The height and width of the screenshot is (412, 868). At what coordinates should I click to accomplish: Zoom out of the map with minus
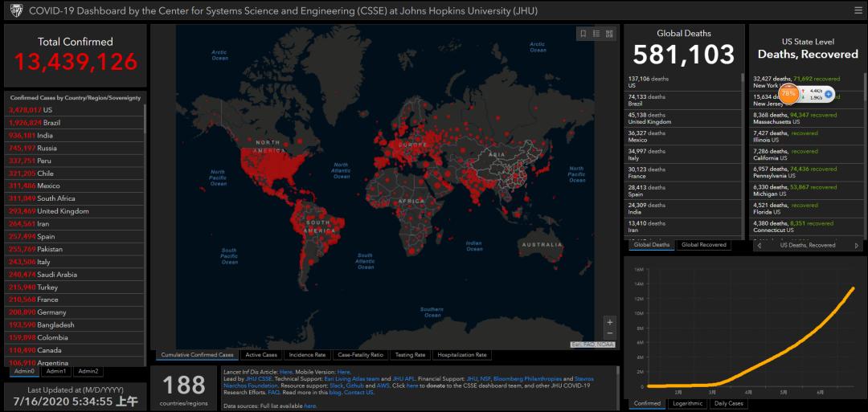[609, 333]
